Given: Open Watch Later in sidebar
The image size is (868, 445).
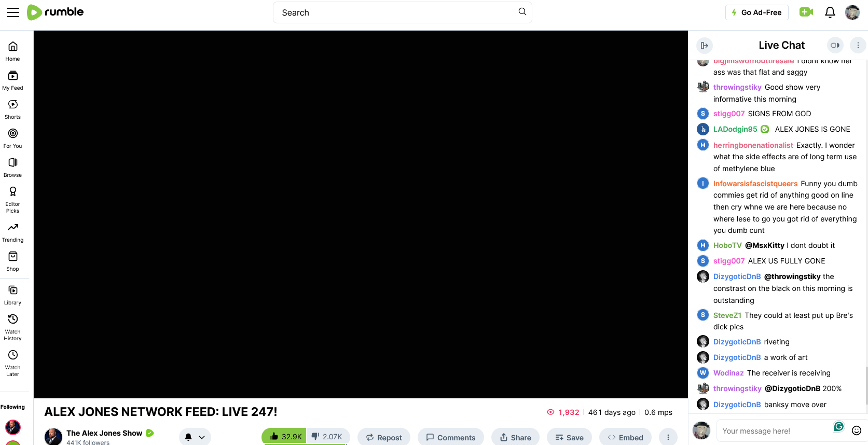Looking at the screenshot, I should (13, 363).
